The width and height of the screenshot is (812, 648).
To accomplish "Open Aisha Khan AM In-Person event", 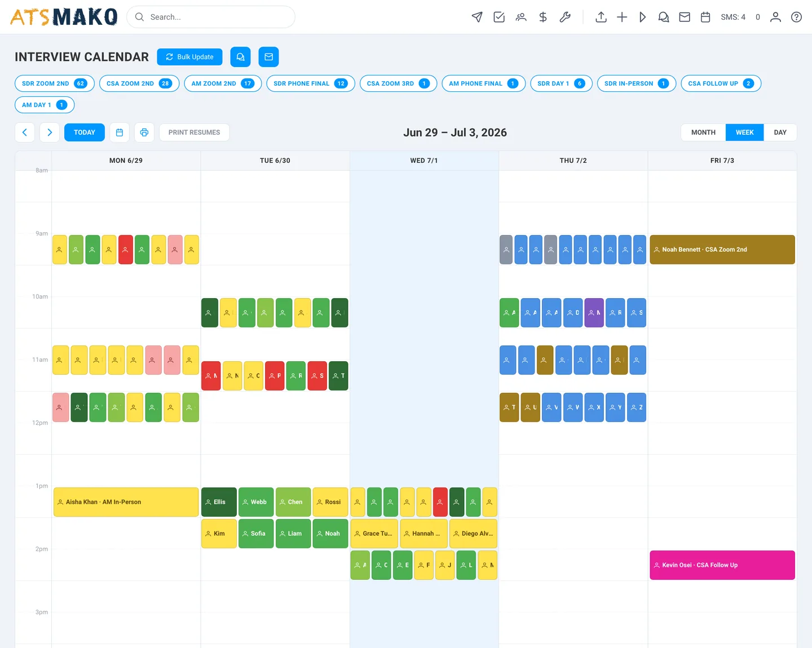I will (126, 502).
